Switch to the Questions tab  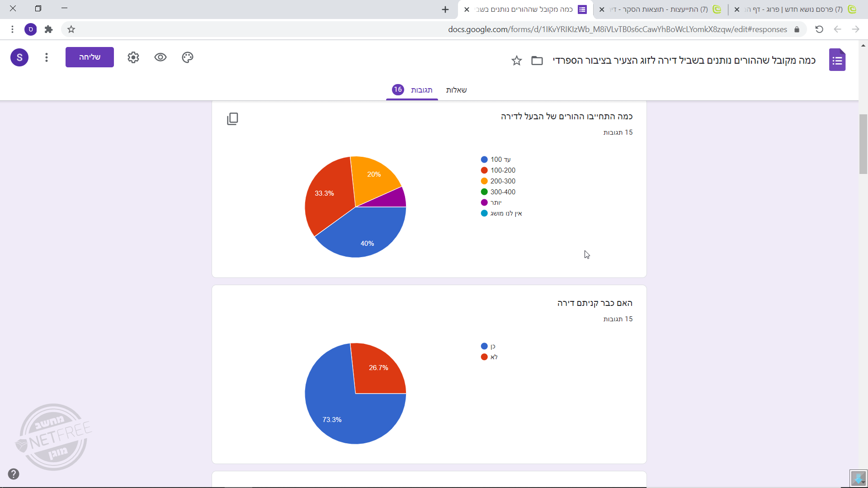coord(456,90)
